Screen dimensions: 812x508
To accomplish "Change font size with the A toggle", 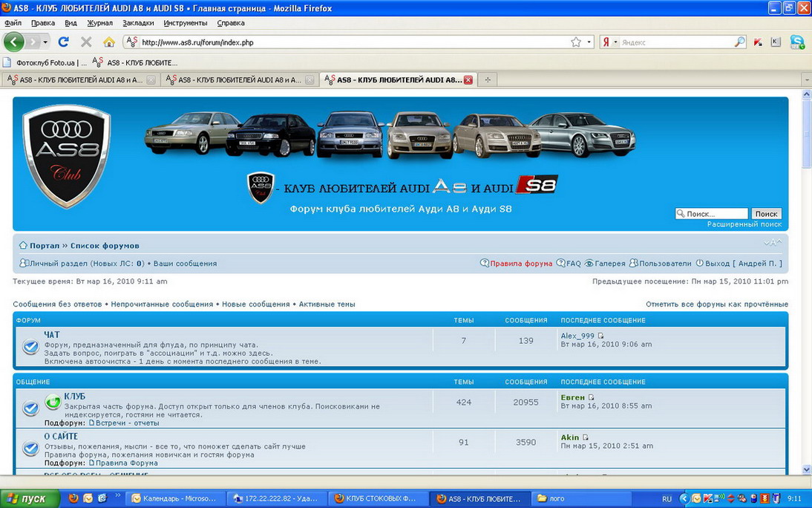I will pos(773,243).
